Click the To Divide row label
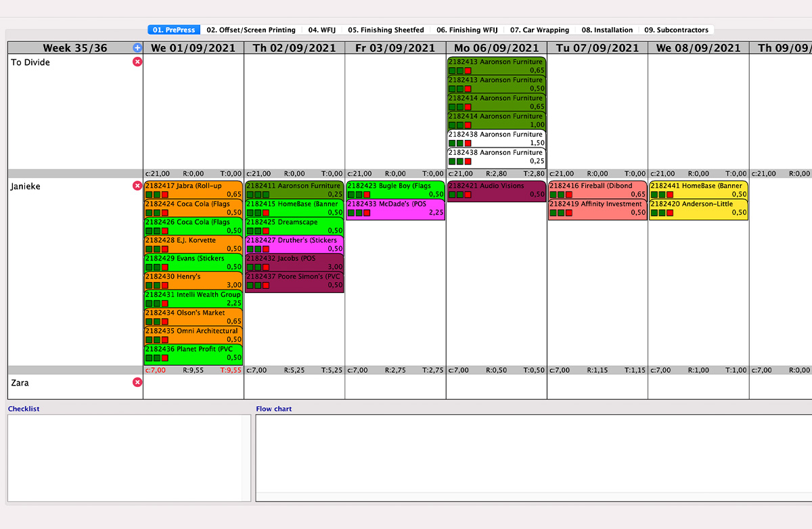 pyautogui.click(x=30, y=62)
